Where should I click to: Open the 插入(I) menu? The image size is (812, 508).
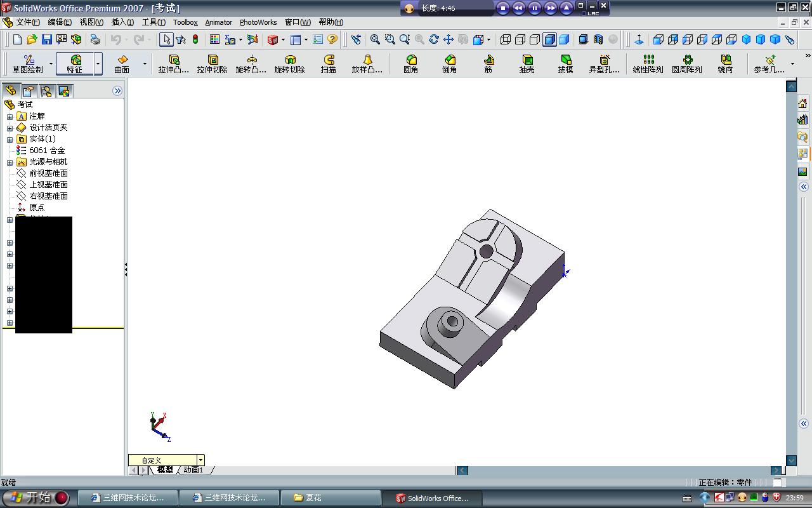click(x=122, y=22)
